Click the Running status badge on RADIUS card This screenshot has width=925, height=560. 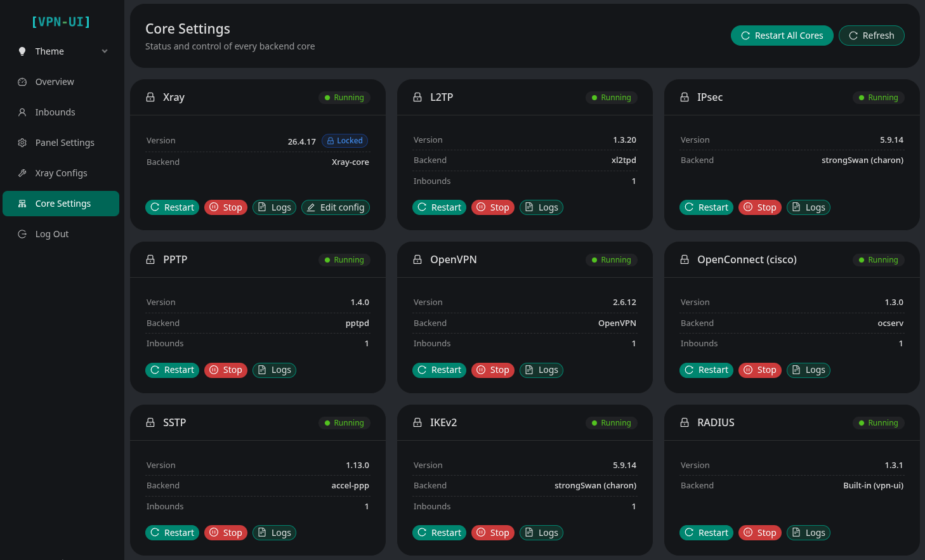[879, 423]
